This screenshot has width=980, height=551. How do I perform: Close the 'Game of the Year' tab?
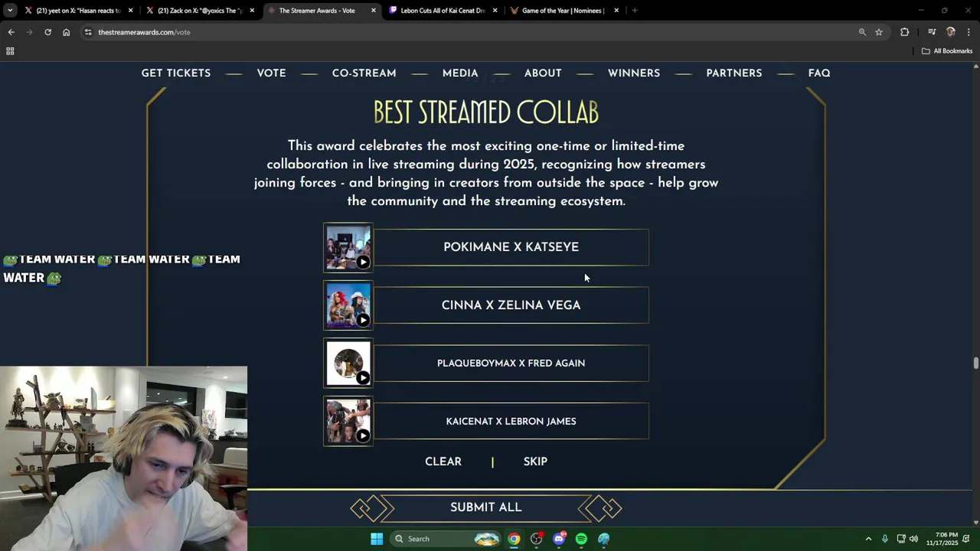point(616,11)
